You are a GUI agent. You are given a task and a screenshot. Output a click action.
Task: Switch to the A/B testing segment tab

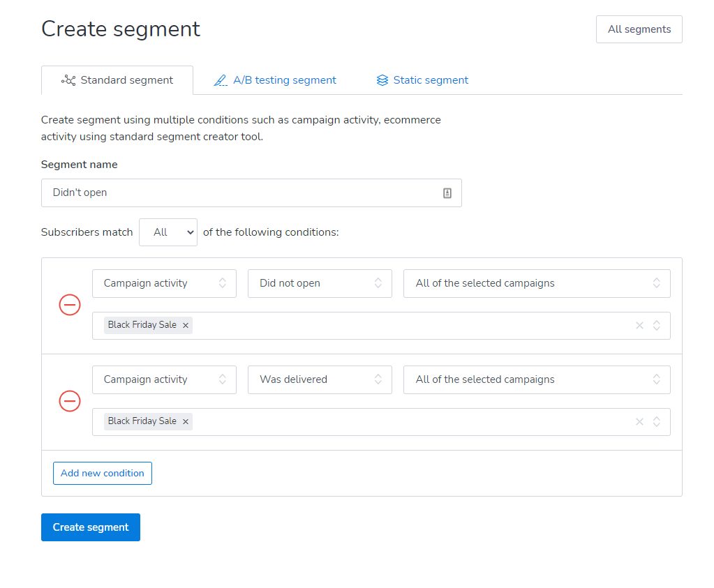275,80
